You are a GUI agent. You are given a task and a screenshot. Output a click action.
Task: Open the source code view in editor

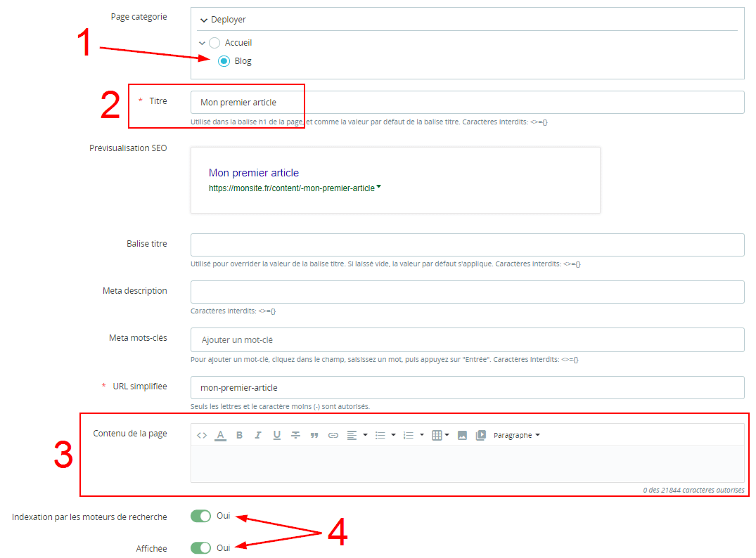point(202,436)
